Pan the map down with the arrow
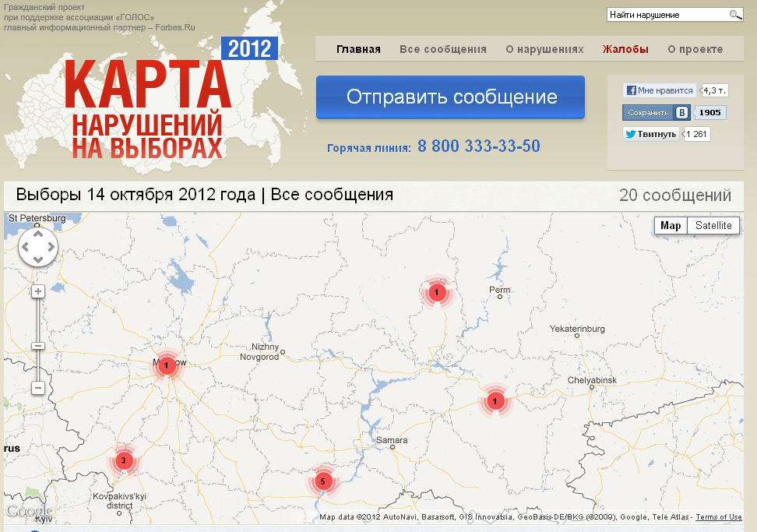This screenshot has height=532, width=757. coord(37,260)
